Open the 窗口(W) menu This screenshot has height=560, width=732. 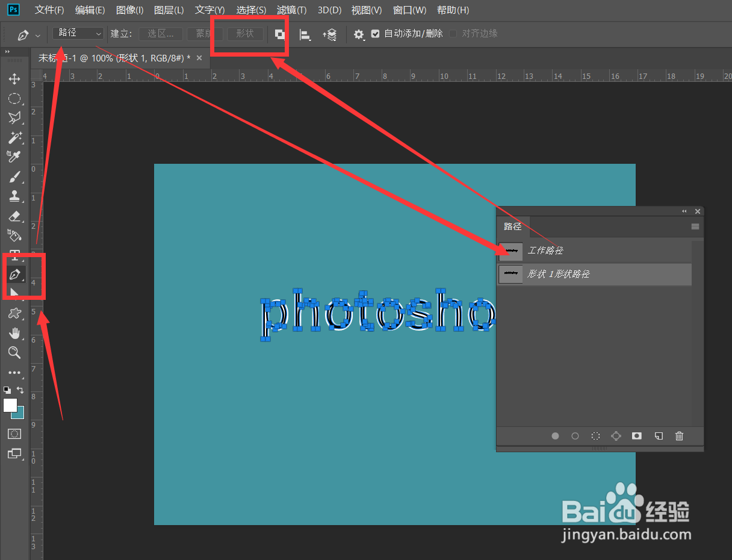point(409,10)
